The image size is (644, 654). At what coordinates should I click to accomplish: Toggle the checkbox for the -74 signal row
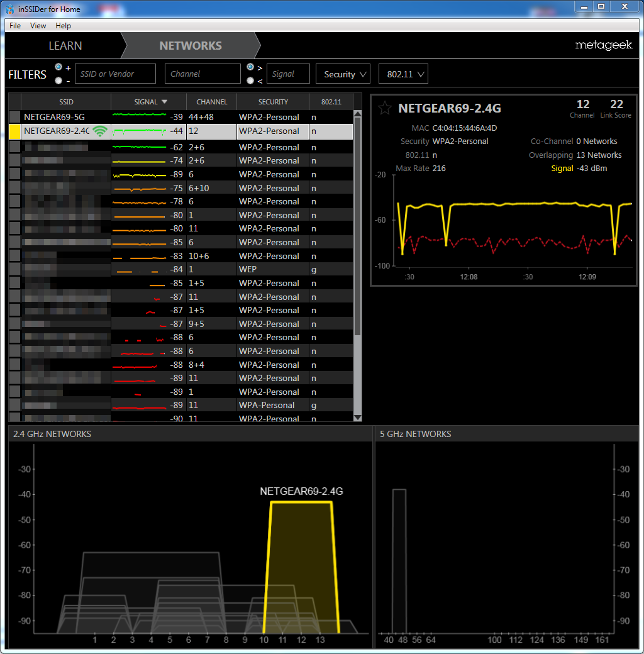pyautogui.click(x=14, y=160)
